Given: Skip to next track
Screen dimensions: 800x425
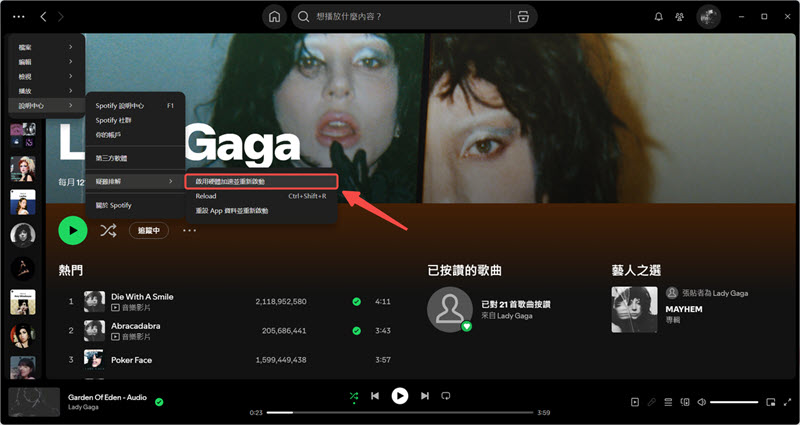Looking at the screenshot, I should click(x=424, y=396).
